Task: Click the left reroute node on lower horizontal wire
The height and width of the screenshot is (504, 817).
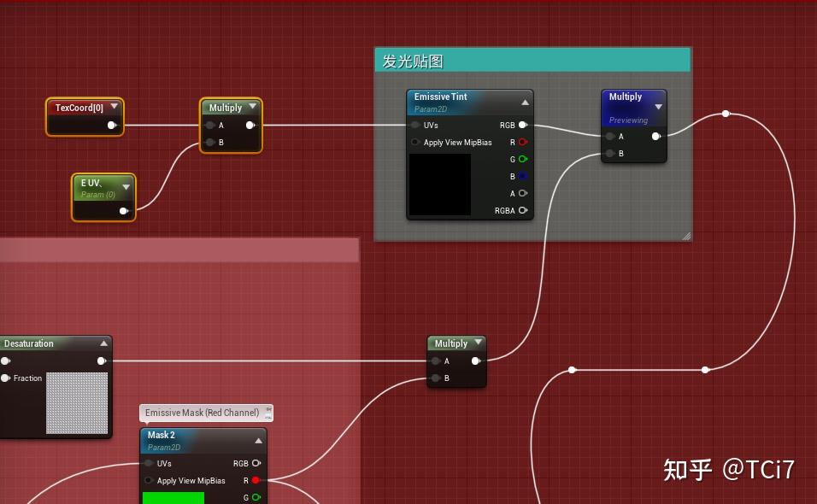Action: 572,370
